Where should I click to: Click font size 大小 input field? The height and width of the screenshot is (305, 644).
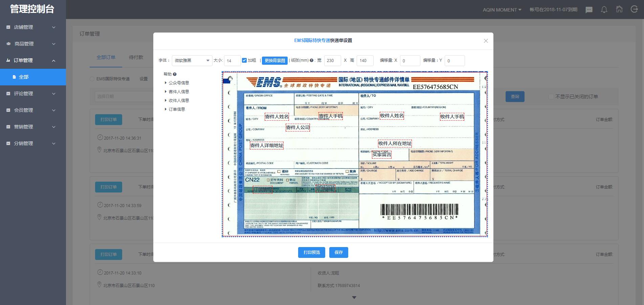(x=232, y=61)
